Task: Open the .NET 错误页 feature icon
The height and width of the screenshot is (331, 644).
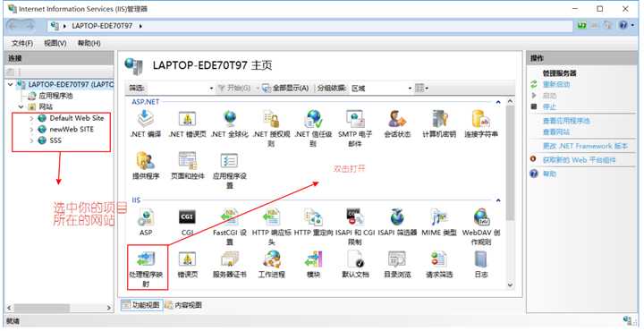Action: pyautogui.click(x=188, y=119)
